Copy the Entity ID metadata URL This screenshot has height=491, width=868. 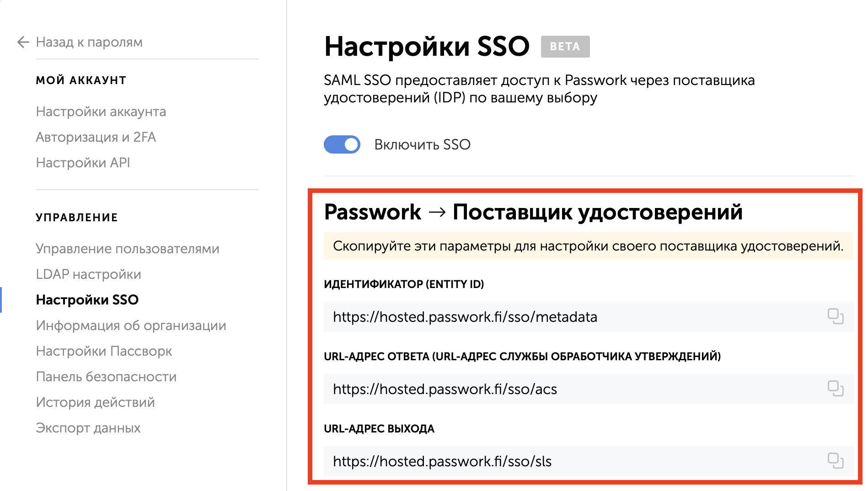836,316
